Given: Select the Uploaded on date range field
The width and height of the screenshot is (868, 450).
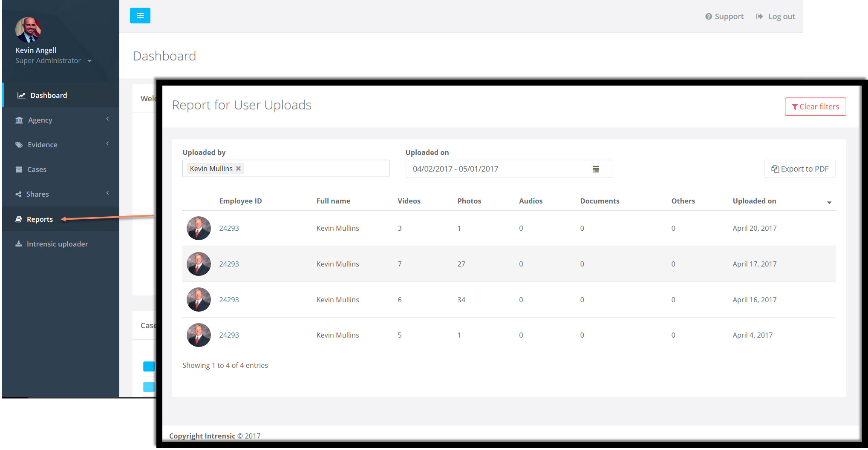Looking at the screenshot, I should (499, 169).
